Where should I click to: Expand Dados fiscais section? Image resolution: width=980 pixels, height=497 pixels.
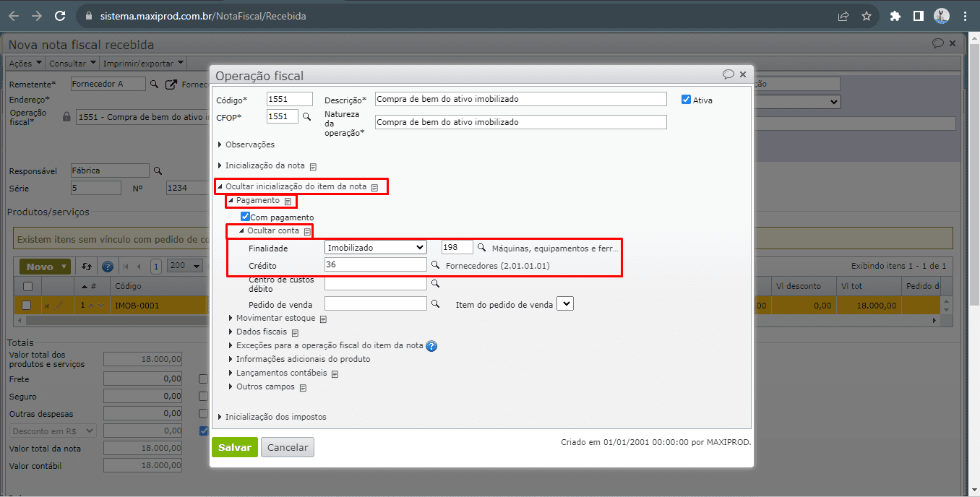[257, 332]
